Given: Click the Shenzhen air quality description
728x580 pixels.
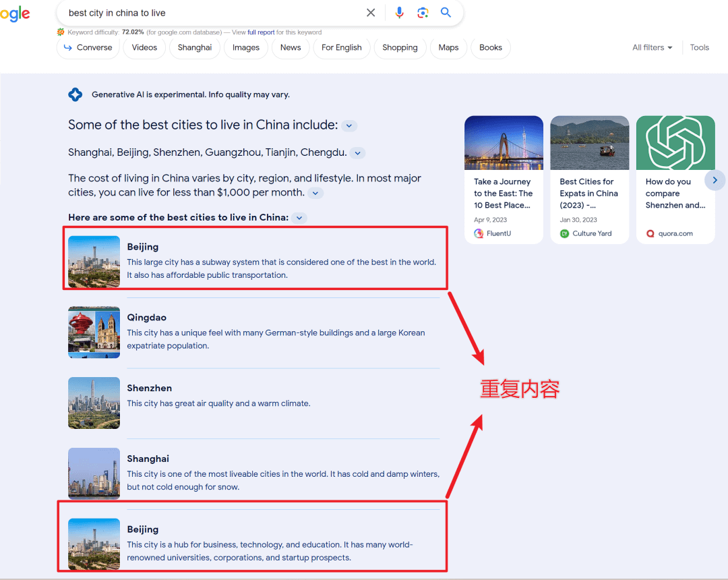Looking at the screenshot, I should pos(218,403).
